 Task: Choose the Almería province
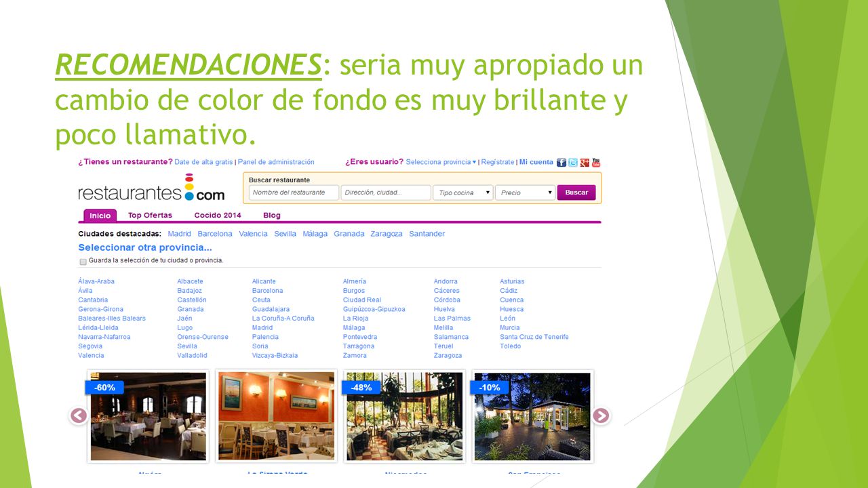tap(355, 281)
